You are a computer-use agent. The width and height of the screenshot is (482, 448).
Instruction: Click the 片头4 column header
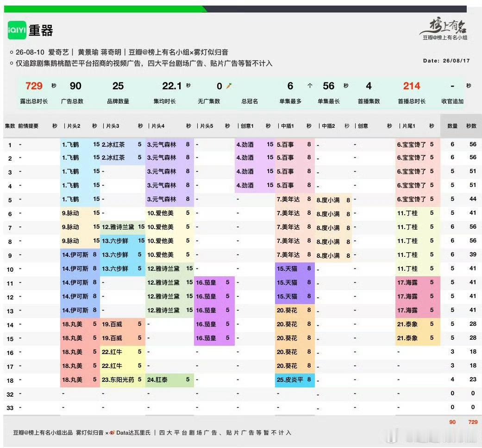click(x=158, y=126)
